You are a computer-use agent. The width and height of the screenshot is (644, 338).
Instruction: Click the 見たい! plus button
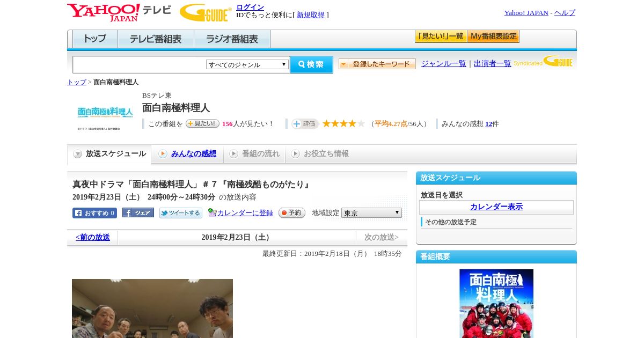202,123
